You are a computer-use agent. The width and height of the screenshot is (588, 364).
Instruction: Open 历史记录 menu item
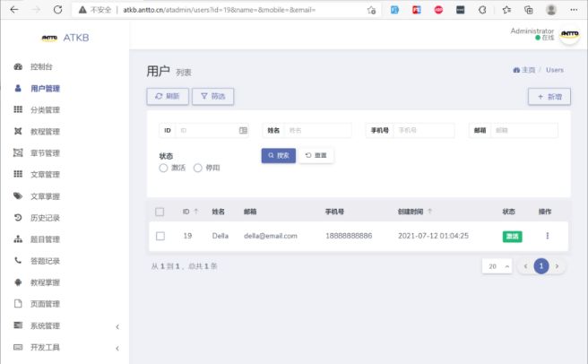coord(45,218)
